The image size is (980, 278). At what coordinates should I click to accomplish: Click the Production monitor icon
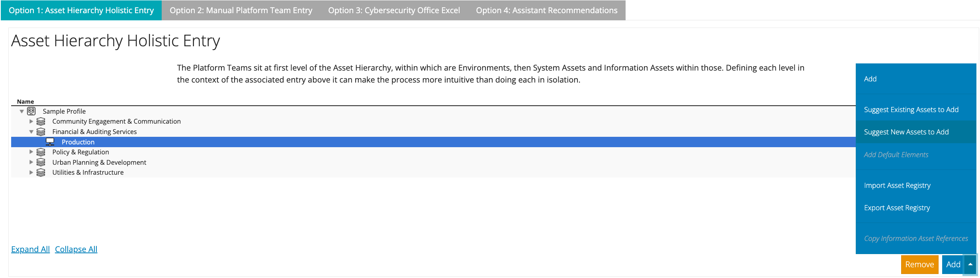pyautogui.click(x=50, y=142)
